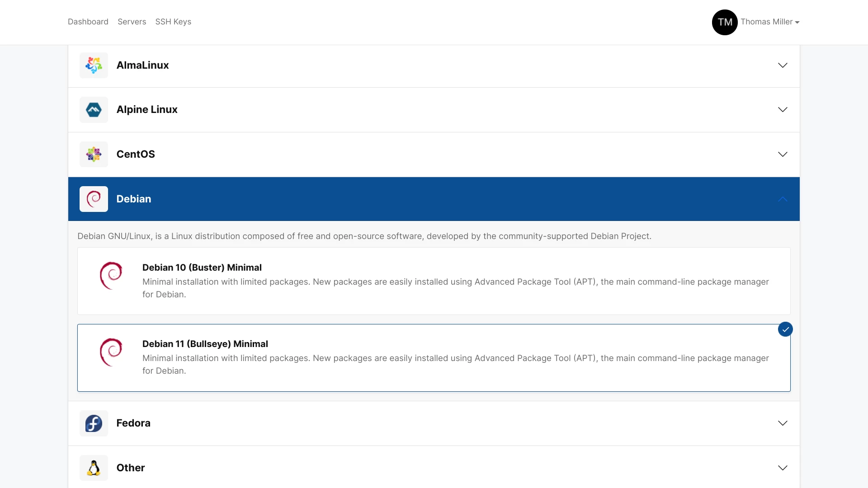Open the Servers nav item
The height and width of the screenshot is (488, 868).
tap(132, 22)
